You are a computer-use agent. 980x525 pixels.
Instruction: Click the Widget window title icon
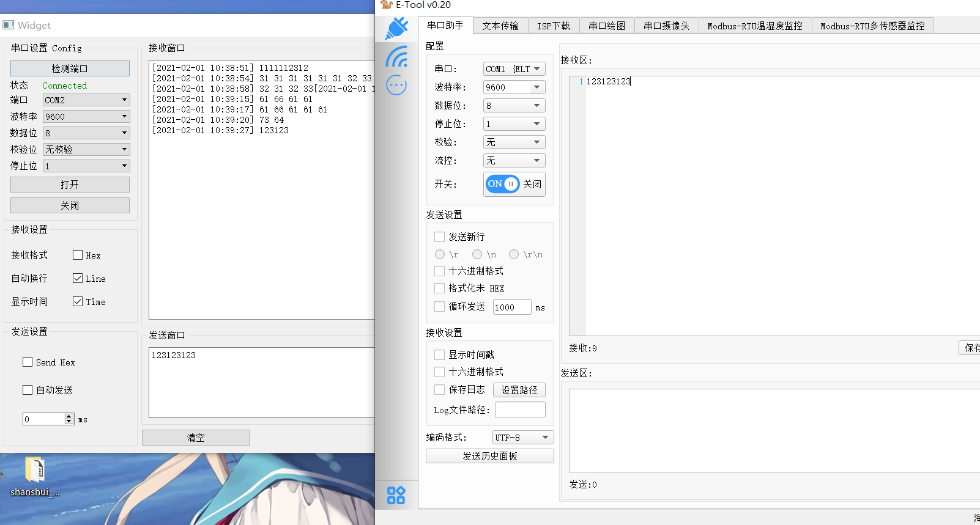[x=8, y=25]
